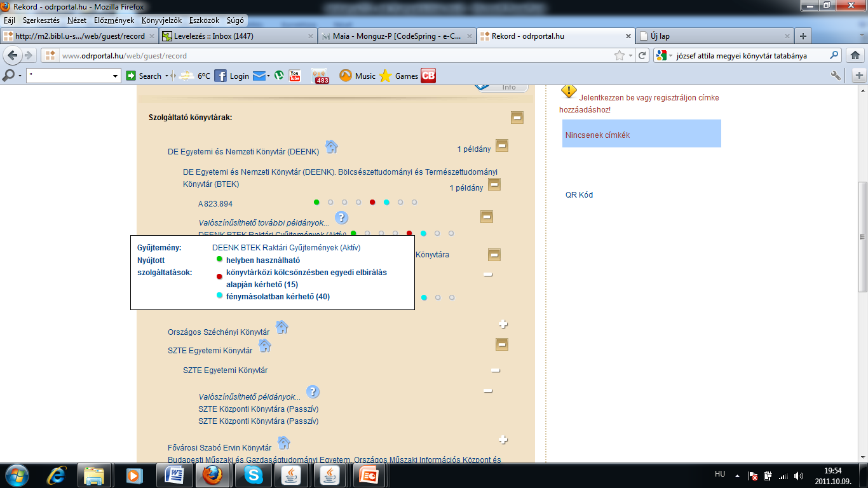Switch to the Maia - Monguz-P tab
The image size is (868, 488).
click(397, 36)
